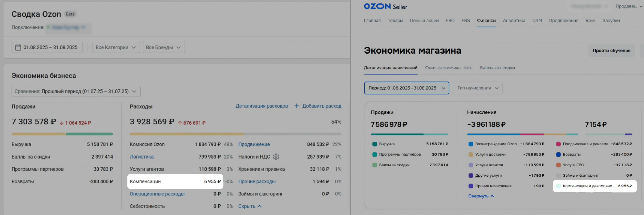Click the Услуги FBO orange legend dot

click(x=558, y=165)
